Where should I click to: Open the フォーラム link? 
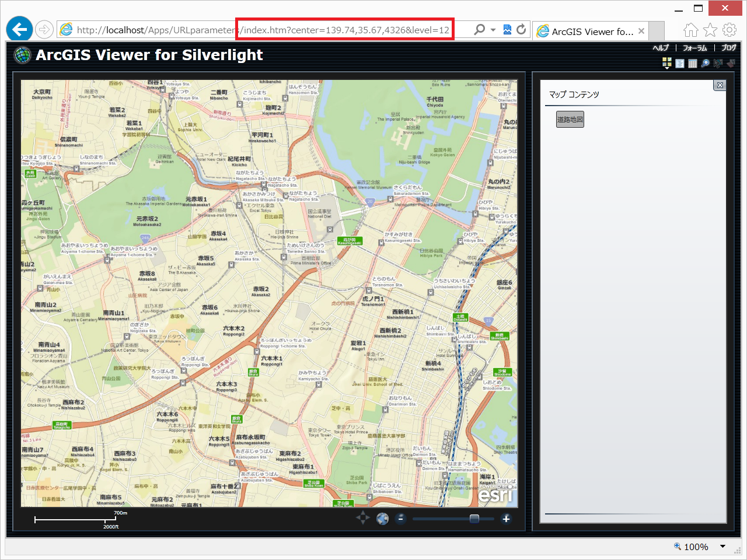695,48
